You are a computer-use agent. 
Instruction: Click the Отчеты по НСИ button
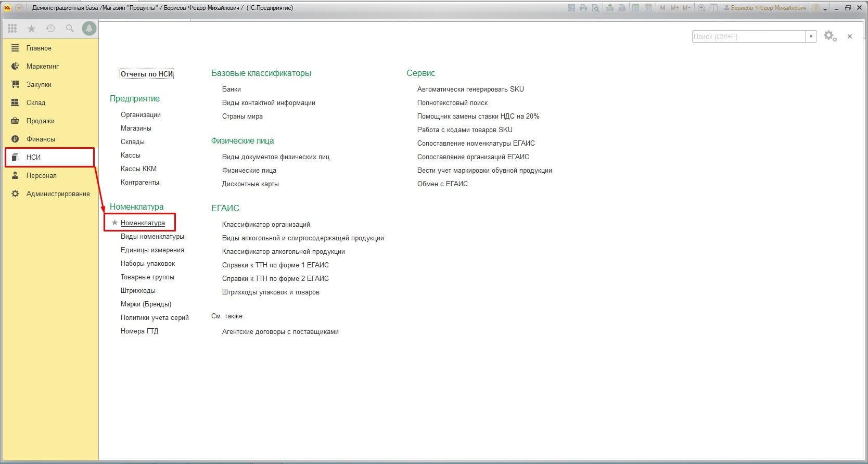pos(147,74)
